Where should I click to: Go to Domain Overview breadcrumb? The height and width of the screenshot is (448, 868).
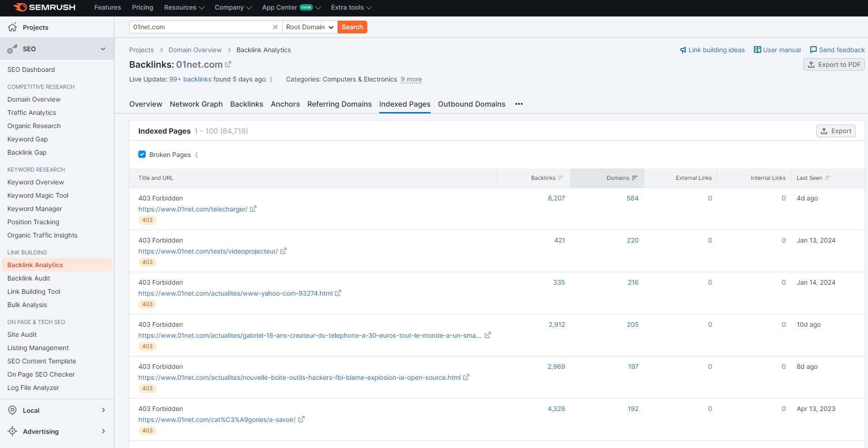pyautogui.click(x=195, y=50)
